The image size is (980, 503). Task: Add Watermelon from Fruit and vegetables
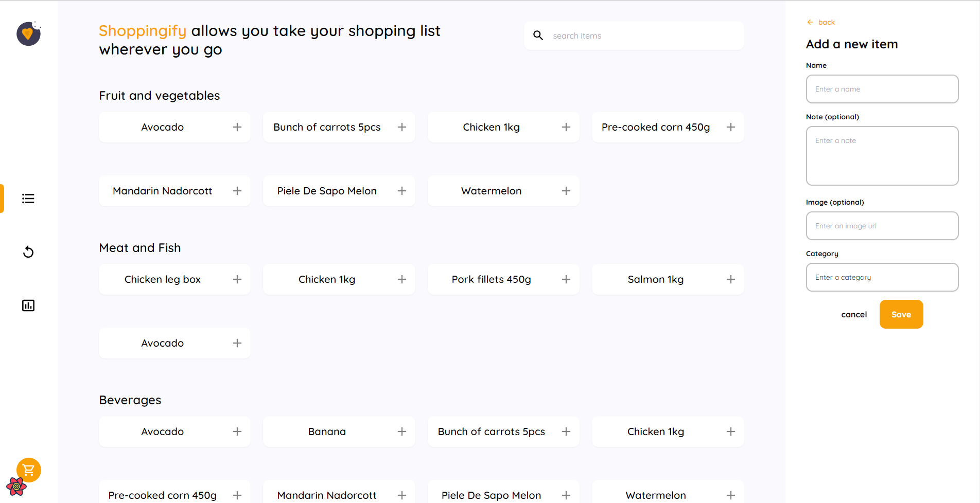[x=566, y=191]
